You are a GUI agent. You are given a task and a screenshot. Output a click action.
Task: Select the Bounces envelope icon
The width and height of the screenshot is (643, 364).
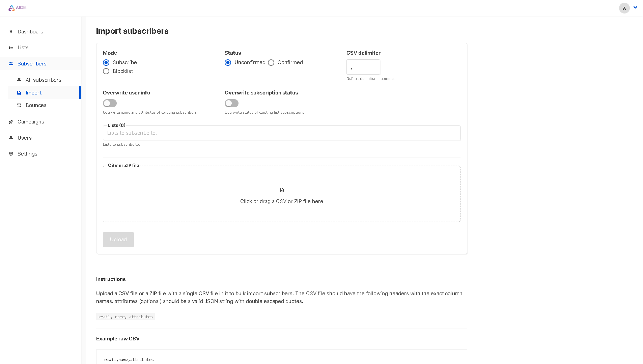click(20, 105)
